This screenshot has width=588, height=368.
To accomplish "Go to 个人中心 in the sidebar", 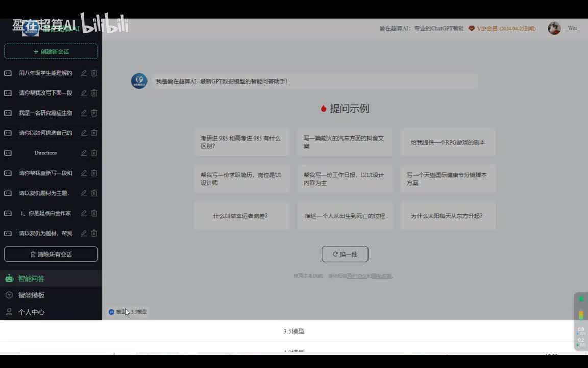I will 31,312.
